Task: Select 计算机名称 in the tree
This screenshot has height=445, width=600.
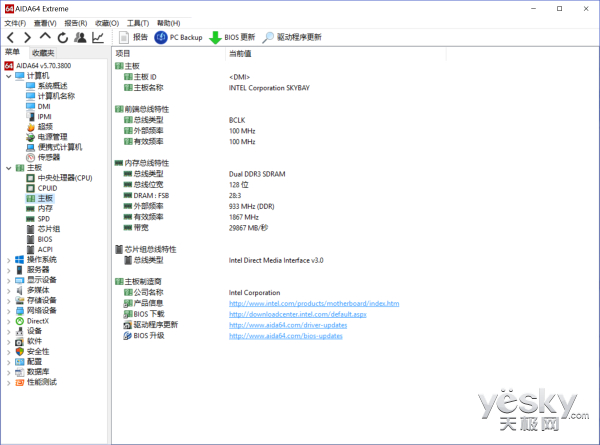Action: [51, 96]
